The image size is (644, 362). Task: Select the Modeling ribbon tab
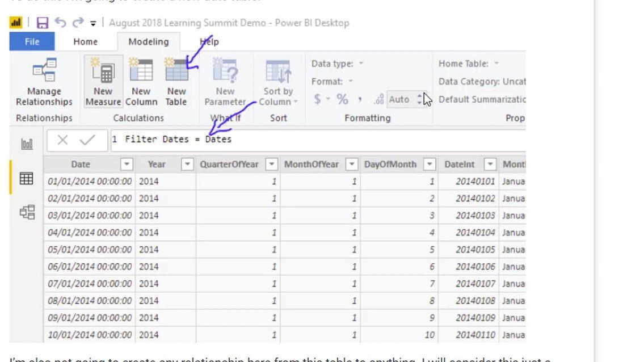point(148,41)
